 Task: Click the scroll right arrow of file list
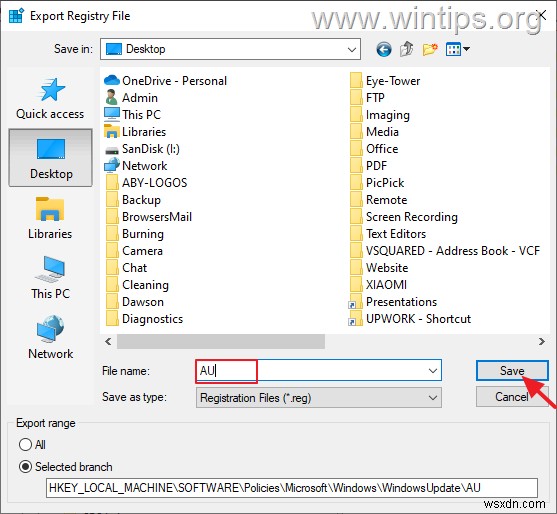[x=541, y=342]
